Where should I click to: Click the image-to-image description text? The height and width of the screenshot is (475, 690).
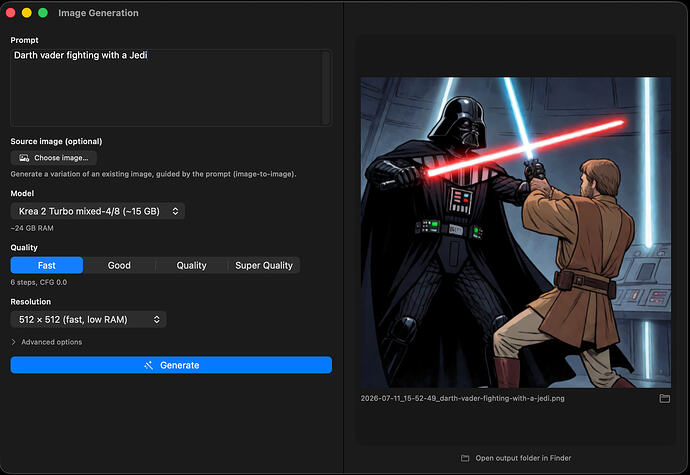(153, 174)
